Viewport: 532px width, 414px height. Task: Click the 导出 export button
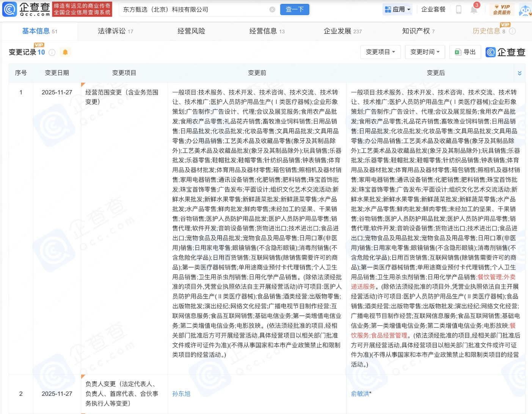pyautogui.click(x=465, y=52)
